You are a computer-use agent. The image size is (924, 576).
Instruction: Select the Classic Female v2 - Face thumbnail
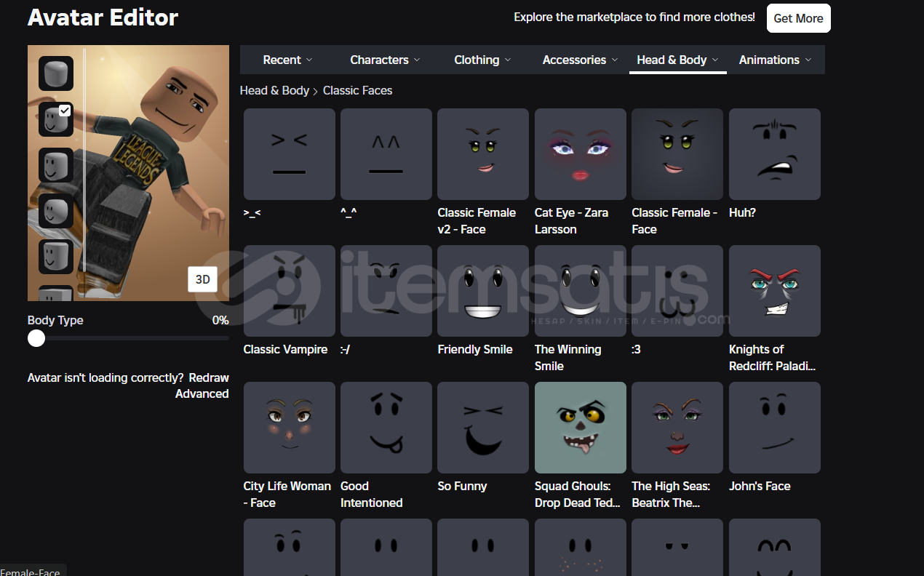point(483,154)
